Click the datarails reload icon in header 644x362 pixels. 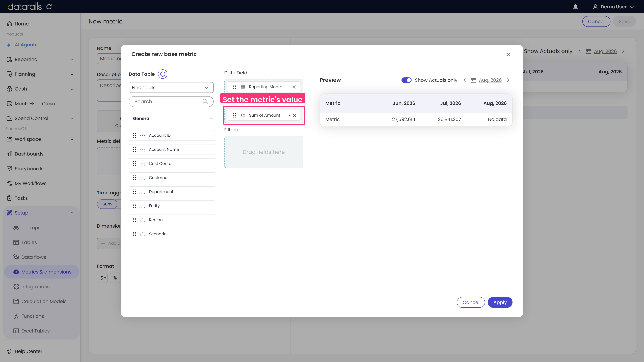[x=49, y=7]
